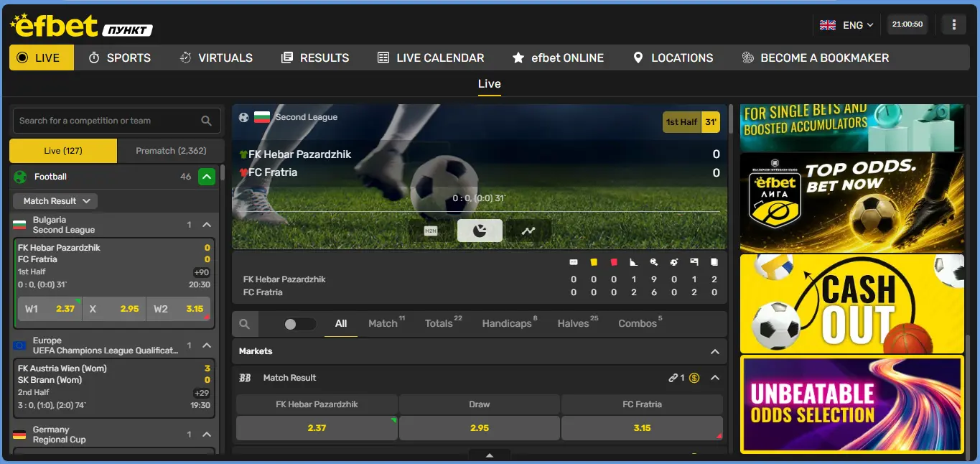Collapse the Germany Regional Cup group

207,435
